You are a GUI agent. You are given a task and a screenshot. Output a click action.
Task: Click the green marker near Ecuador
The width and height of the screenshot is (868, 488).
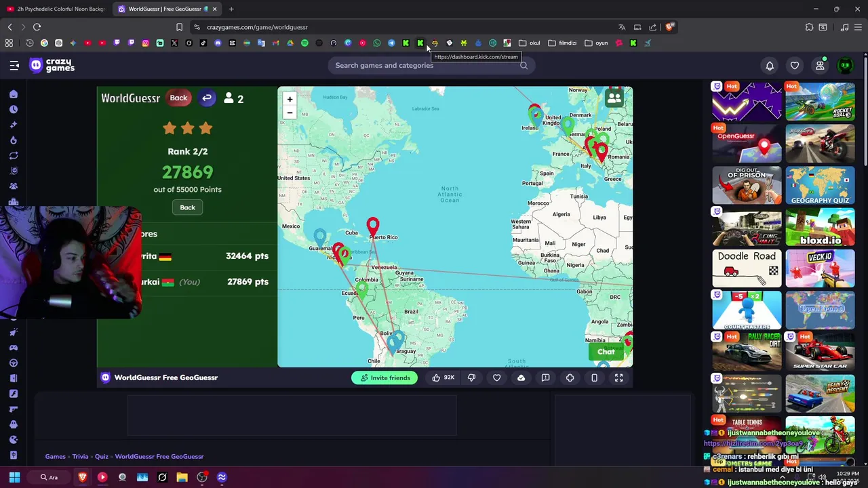click(361, 290)
